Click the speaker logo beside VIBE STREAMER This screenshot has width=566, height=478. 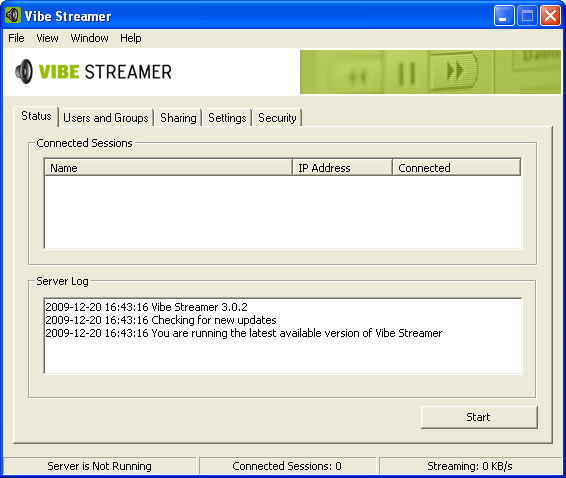coord(24,71)
